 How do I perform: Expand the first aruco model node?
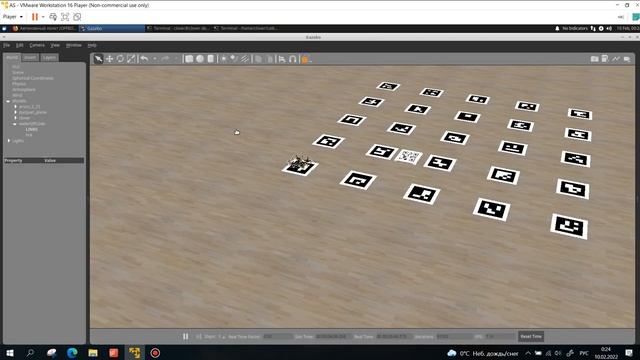click(16, 107)
